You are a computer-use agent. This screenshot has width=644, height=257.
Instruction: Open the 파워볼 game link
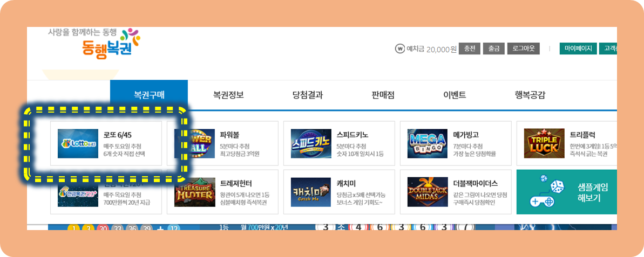coord(230,135)
